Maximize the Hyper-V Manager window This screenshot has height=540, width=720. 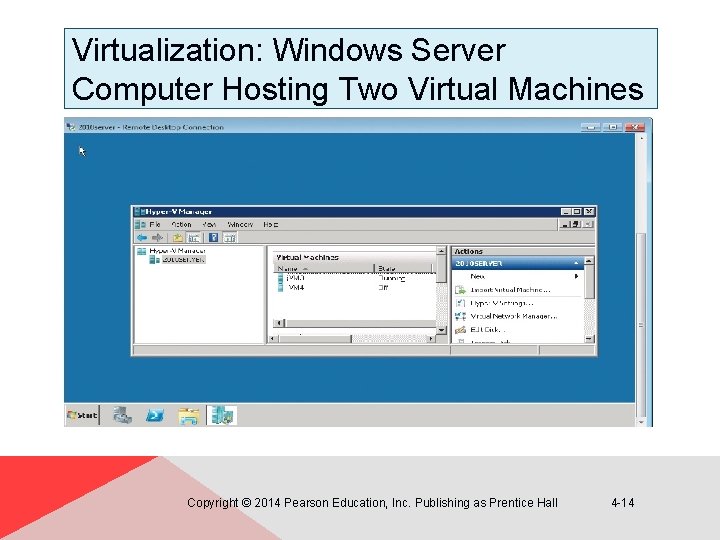pyautogui.click(x=577, y=212)
